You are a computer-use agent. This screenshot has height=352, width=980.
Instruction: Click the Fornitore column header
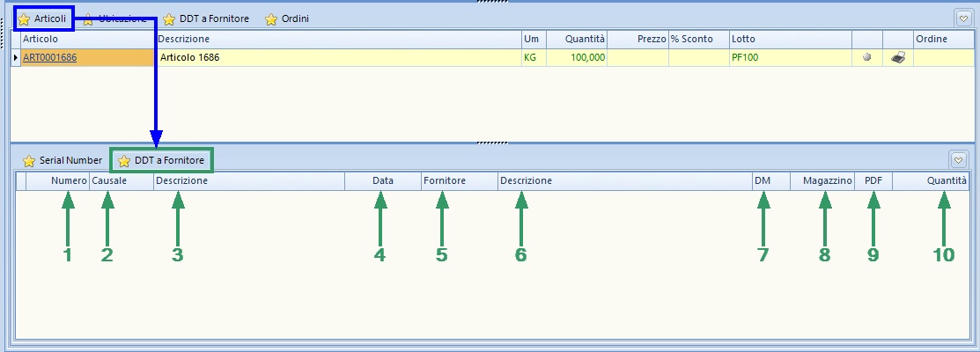click(x=458, y=180)
